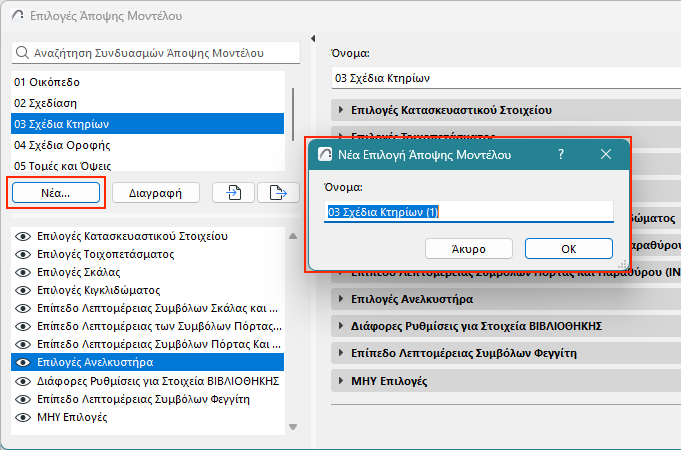This screenshot has width=681, height=450.
Task: Toggle eye icon for Επιλογές Σκάλας
Action: click(22, 272)
